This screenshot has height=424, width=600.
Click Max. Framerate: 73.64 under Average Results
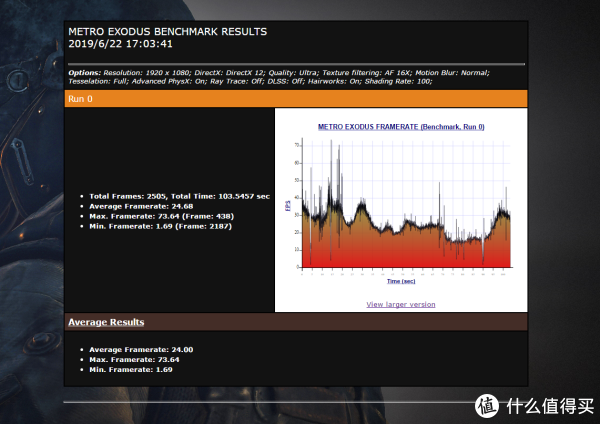(x=134, y=359)
